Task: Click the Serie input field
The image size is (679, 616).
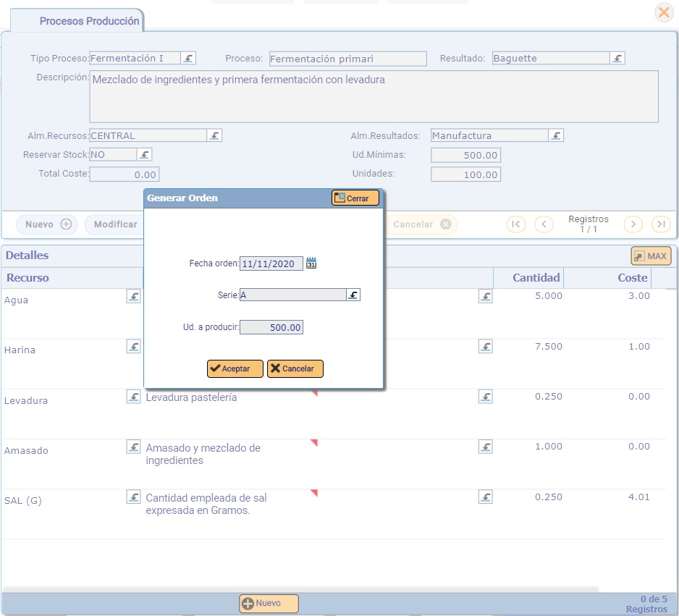Action: (x=292, y=295)
